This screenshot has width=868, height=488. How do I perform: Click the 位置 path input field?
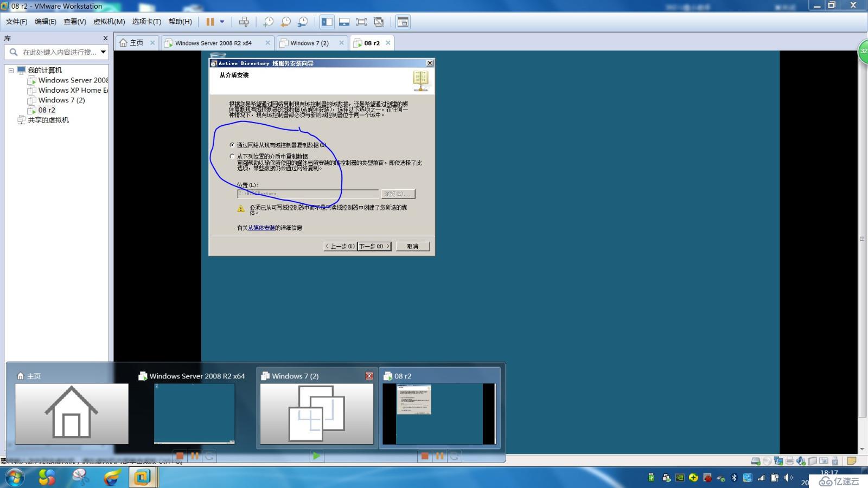point(308,194)
